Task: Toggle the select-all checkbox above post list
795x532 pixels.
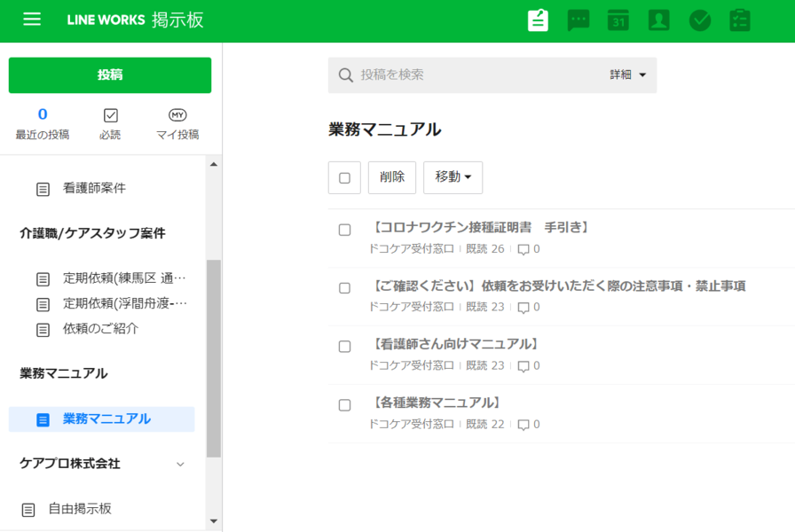Action: click(344, 177)
